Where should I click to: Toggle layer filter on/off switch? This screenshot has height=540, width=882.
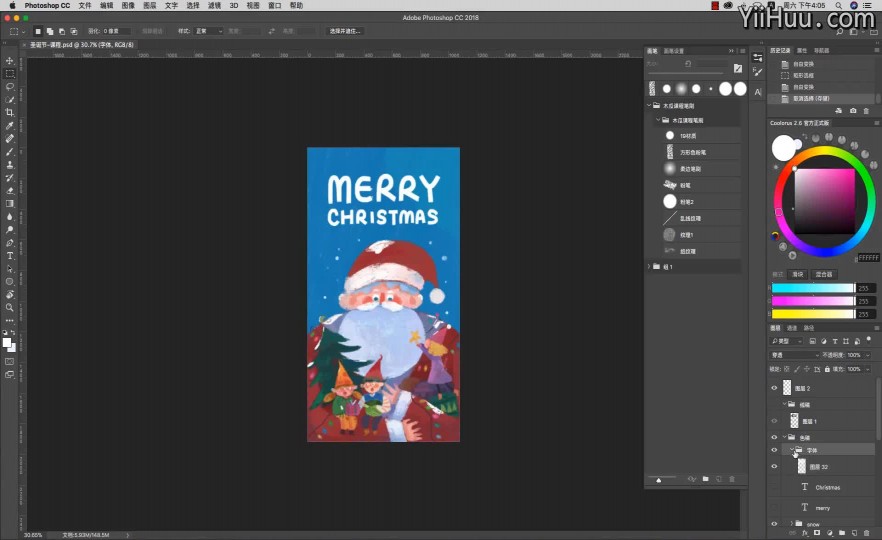[x=869, y=340]
